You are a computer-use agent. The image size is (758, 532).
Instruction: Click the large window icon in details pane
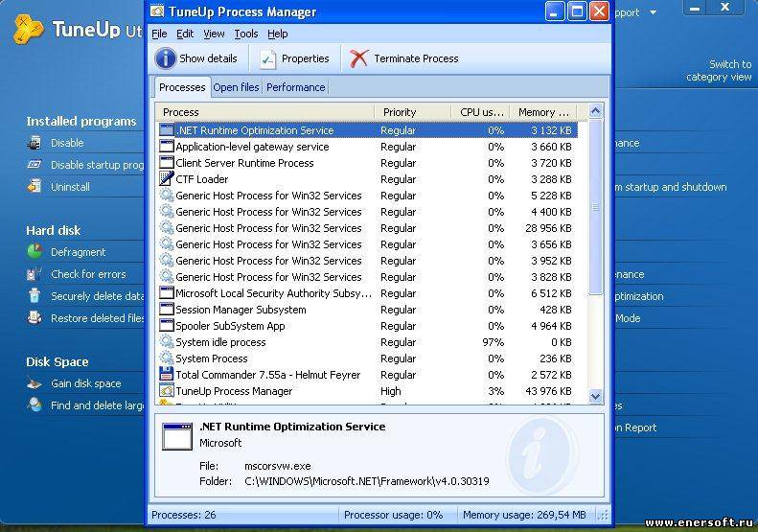coord(177,437)
